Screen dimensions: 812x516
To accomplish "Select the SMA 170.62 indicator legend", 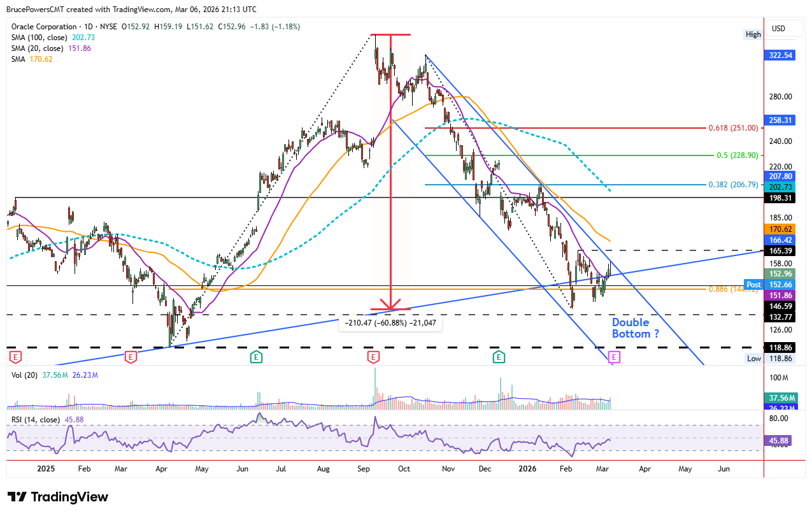I will tap(32, 59).
